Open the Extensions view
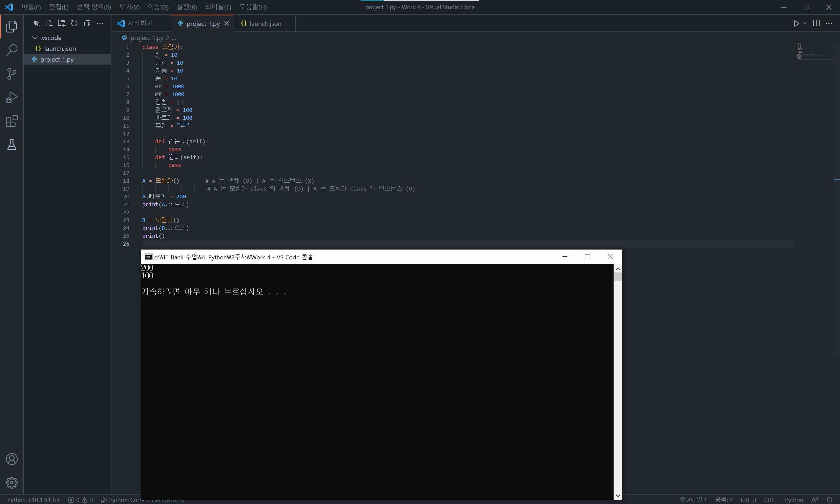 click(x=11, y=121)
